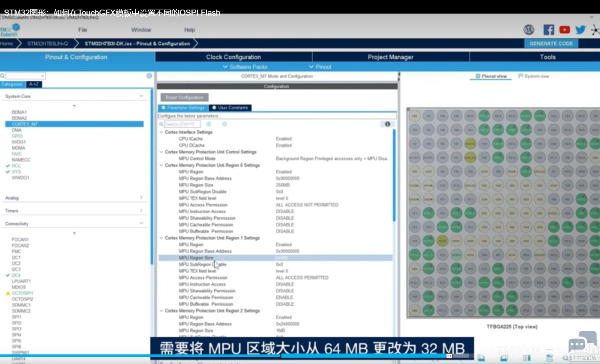600x364 pixels.
Task: Open the YouTube icon link
Action: [564, 30]
